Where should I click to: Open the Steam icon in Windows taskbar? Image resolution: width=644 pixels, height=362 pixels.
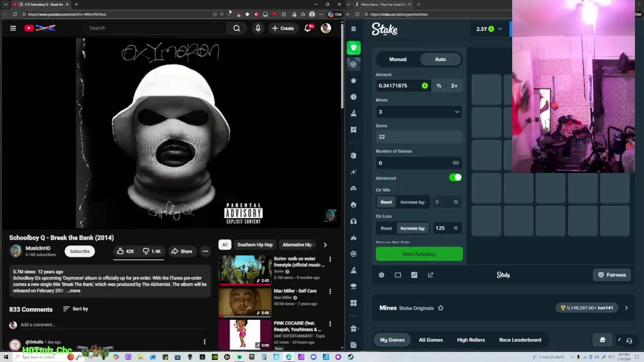pos(350,357)
